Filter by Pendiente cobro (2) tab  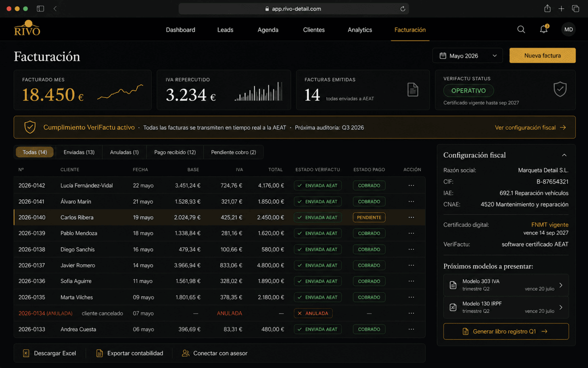233,152
